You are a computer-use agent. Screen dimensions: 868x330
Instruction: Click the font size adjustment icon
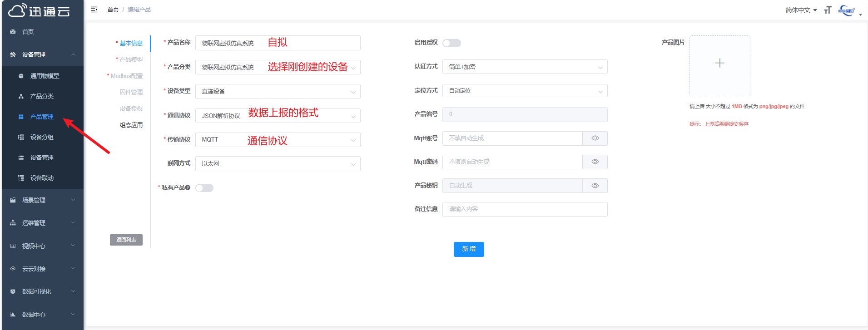pos(828,10)
